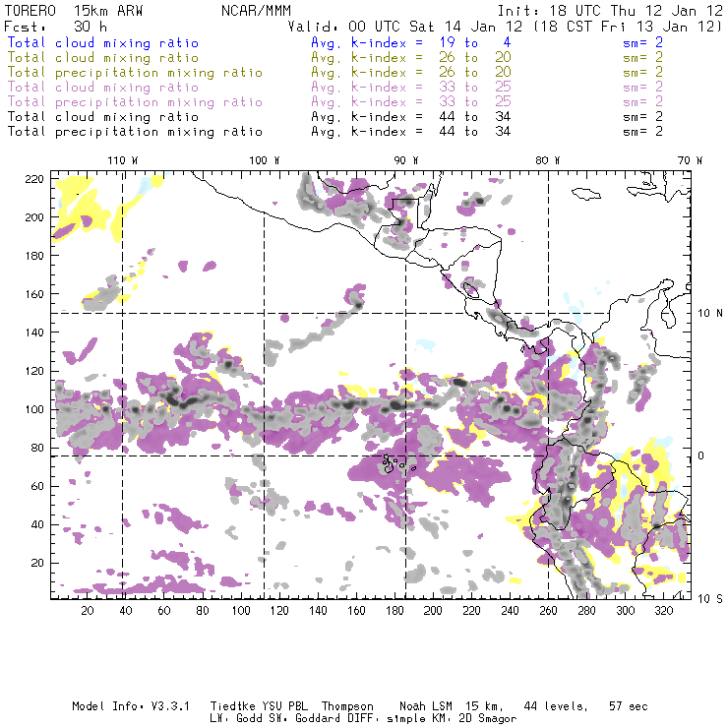Click the '300' x-axis tick label
The width and height of the screenshot is (728, 728).
625,611
